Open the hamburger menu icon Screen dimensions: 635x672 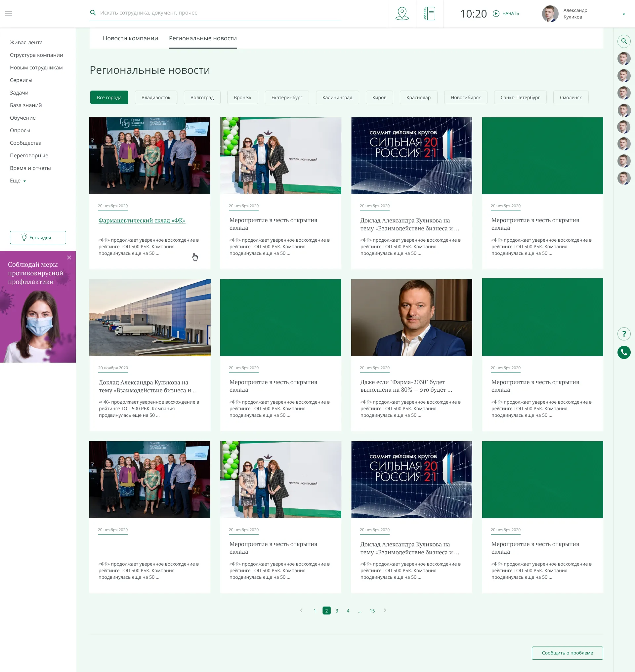9,13
